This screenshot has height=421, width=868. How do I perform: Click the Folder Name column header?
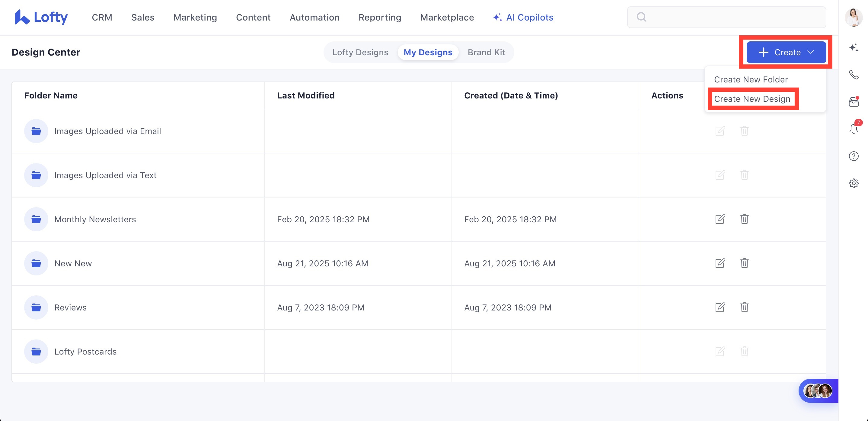point(51,95)
